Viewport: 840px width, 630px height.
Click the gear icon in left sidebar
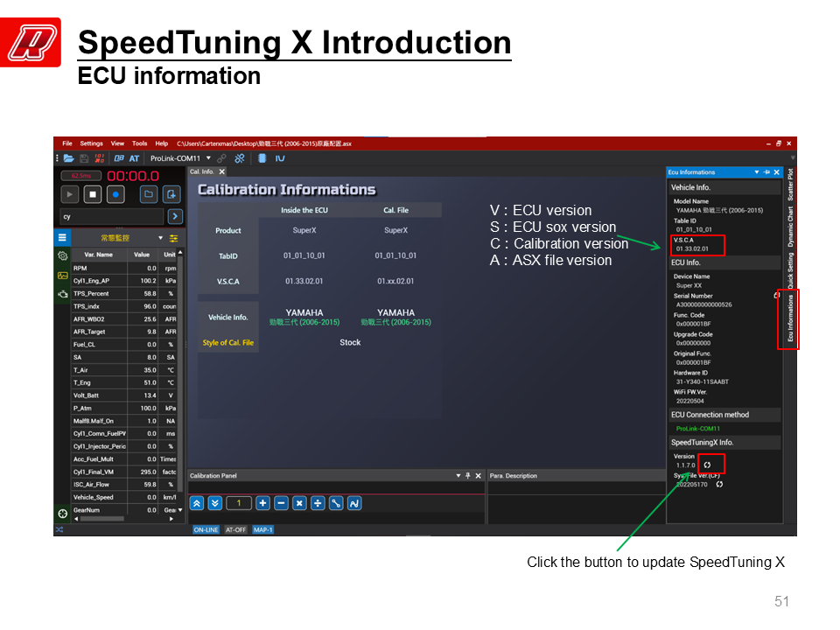(x=63, y=256)
